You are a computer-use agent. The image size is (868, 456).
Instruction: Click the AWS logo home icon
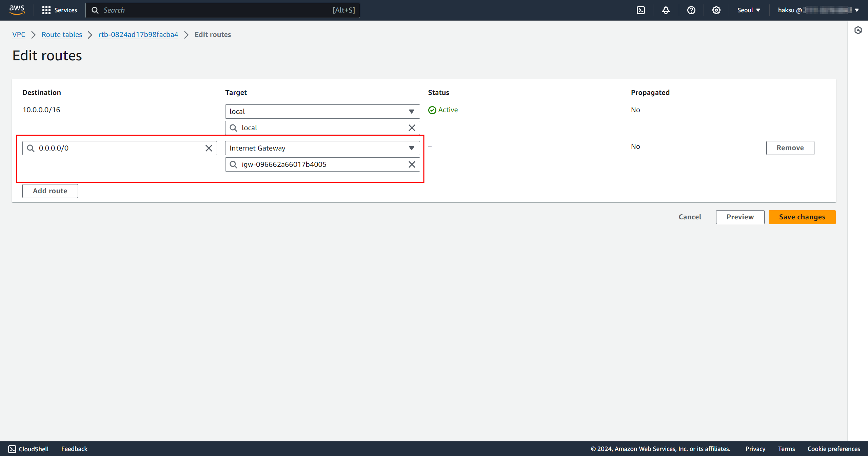point(17,10)
